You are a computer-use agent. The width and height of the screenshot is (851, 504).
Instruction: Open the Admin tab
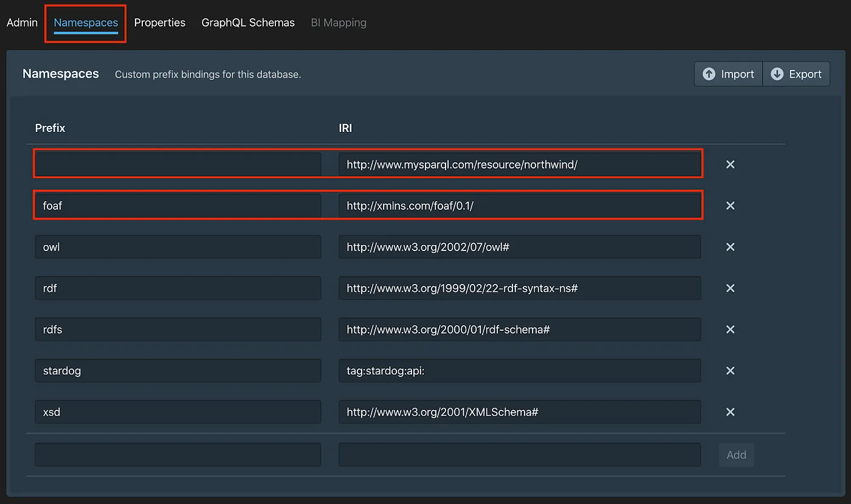22,22
